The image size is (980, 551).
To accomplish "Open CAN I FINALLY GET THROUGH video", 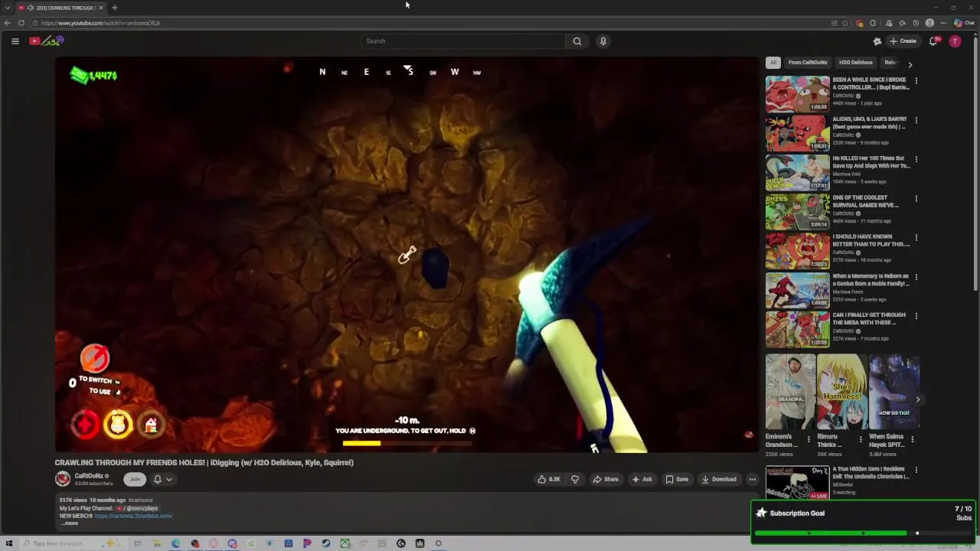I will [798, 329].
